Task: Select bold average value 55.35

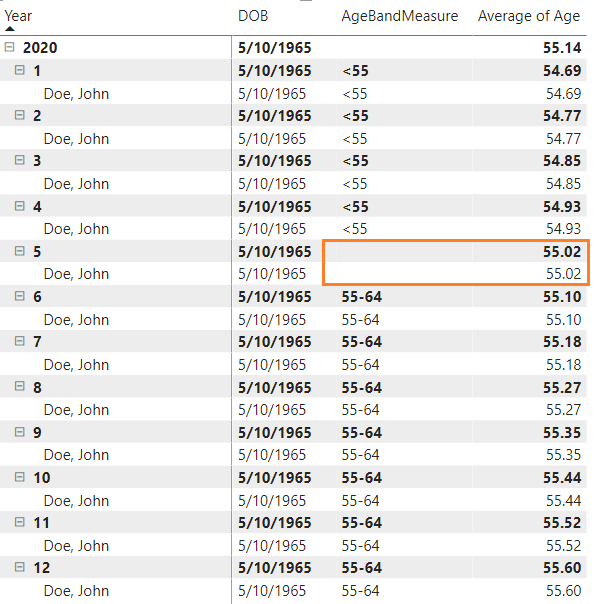Action: 562,433
